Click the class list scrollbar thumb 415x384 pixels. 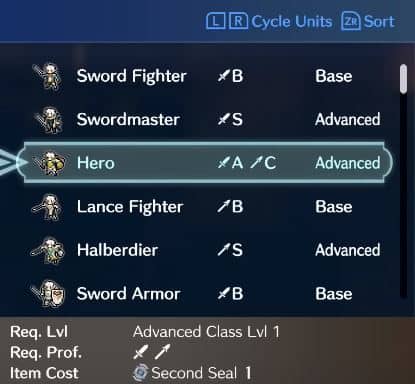[x=403, y=79]
